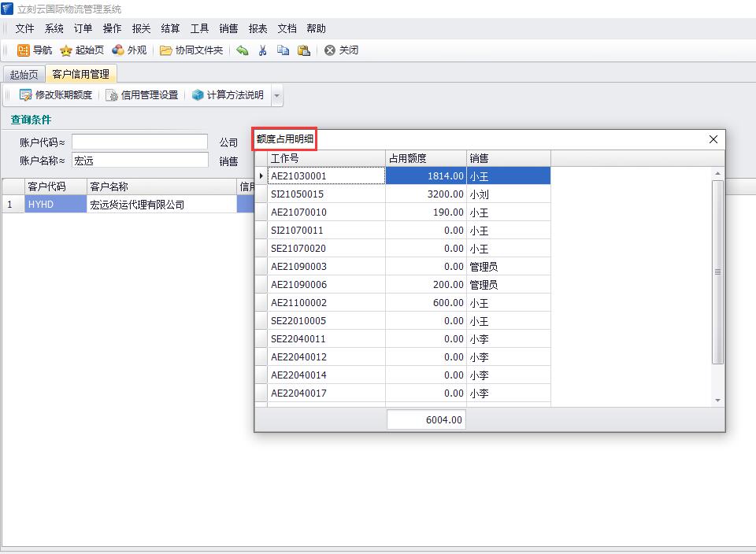Click the green undo arrow icon
Viewport: 756px width, 554px height.
click(x=243, y=50)
